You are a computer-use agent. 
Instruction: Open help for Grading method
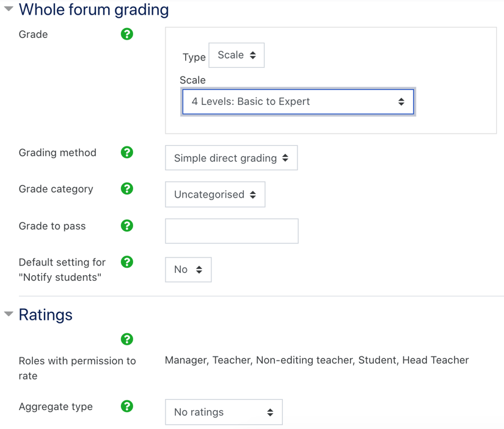(x=126, y=152)
